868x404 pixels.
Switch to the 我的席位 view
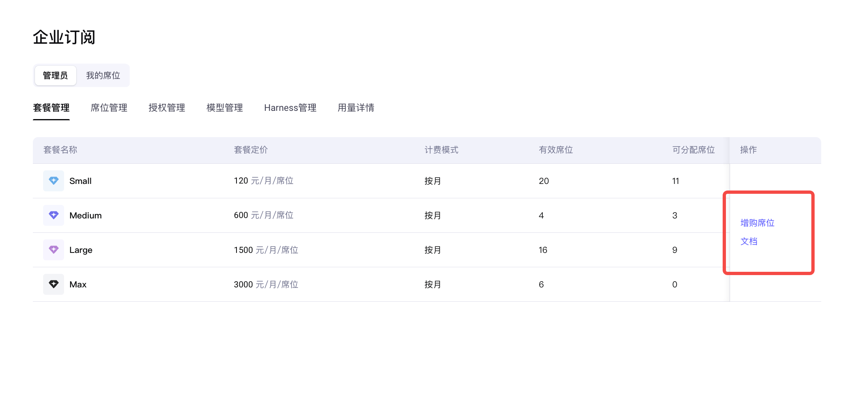pyautogui.click(x=103, y=76)
